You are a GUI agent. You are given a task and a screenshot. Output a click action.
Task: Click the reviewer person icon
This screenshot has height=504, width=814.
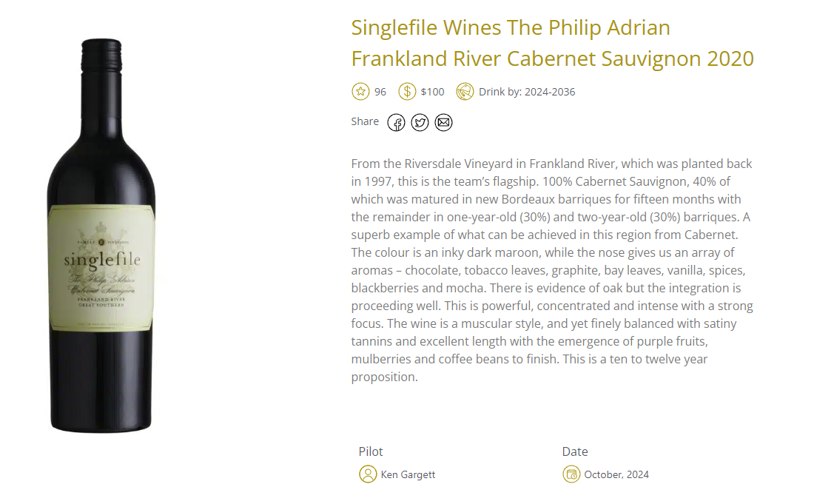[x=368, y=474]
